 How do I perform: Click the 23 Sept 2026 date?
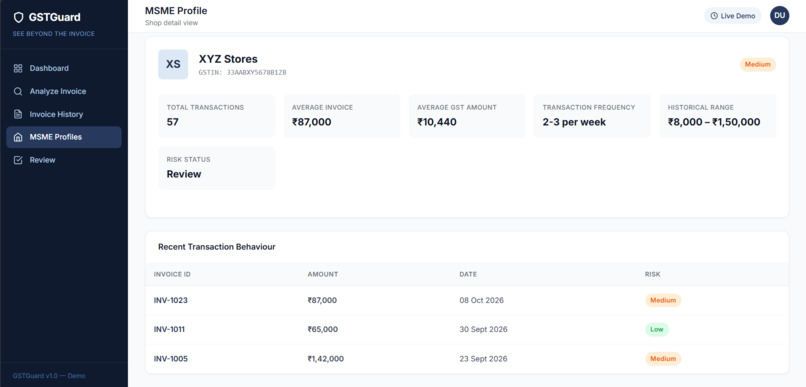click(484, 359)
